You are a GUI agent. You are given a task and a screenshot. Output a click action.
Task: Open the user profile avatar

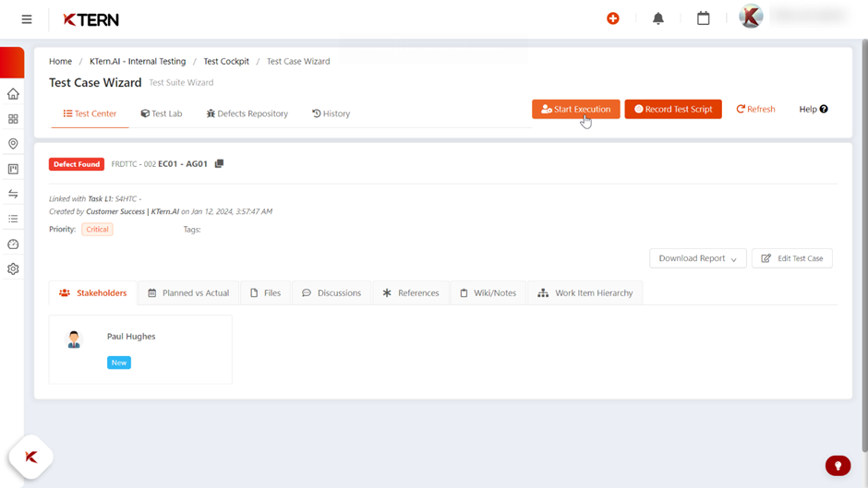pyautogui.click(x=752, y=16)
